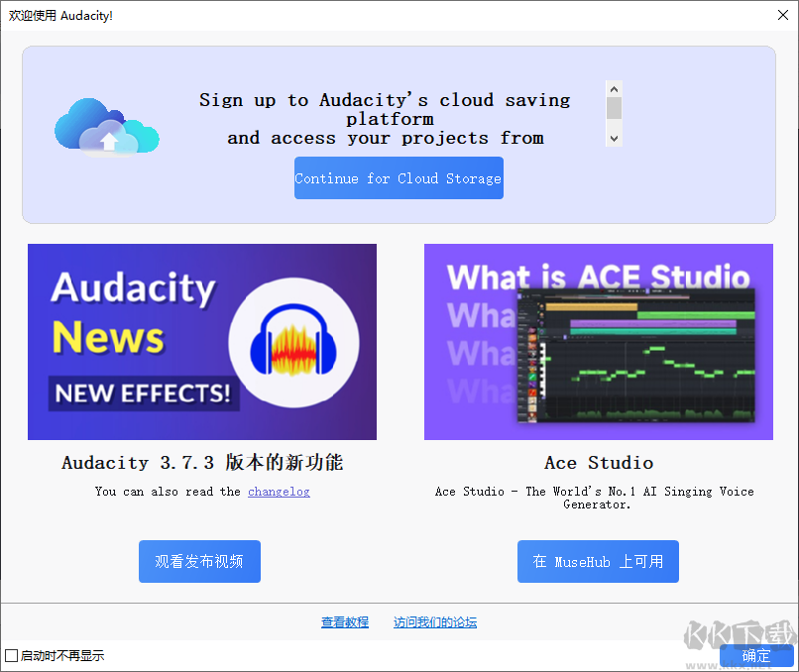The width and height of the screenshot is (799, 672).
Task: Click the scroll up arrow in cloud text box
Action: (614, 89)
